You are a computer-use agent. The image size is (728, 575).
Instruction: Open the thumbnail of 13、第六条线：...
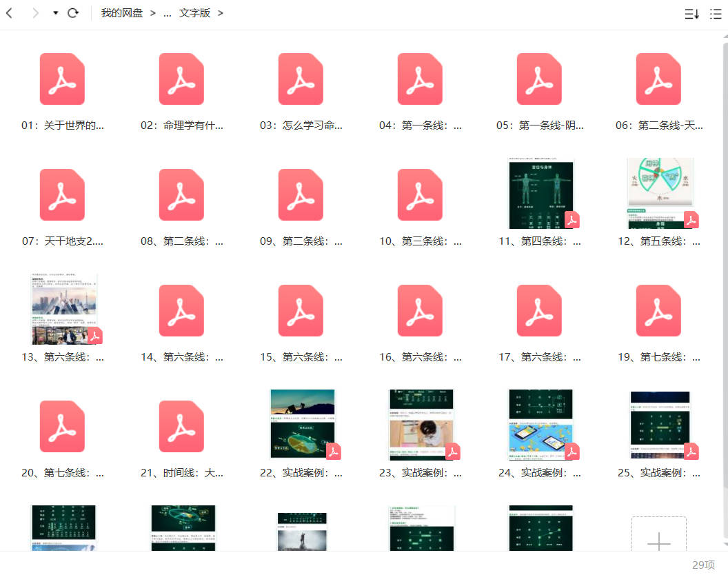[x=65, y=309]
